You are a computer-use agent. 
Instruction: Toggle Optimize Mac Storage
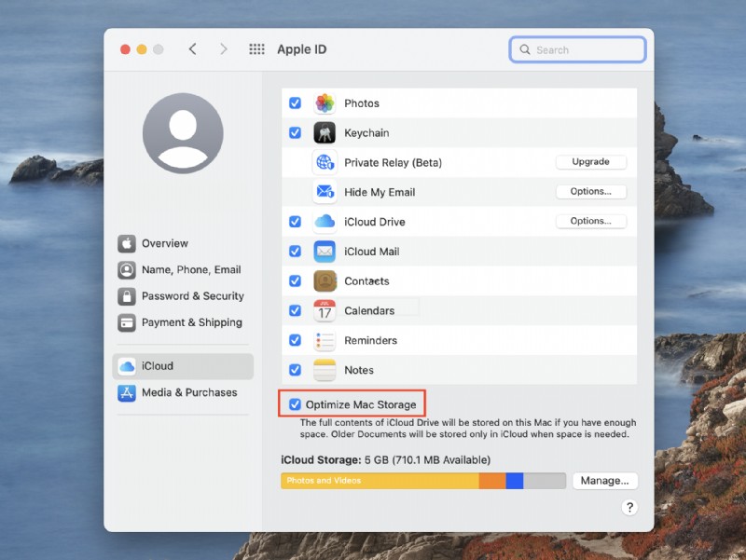pos(296,403)
